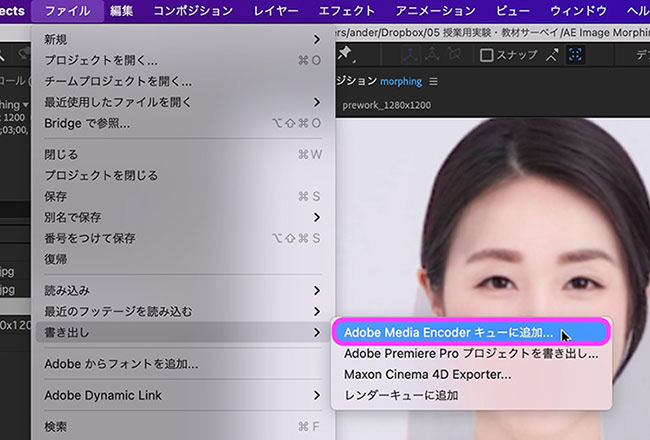Image resolution: width=650 pixels, height=440 pixels.
Task: Click the local axis mode icon
Action: pyautogui.click(x=410, y=55)
